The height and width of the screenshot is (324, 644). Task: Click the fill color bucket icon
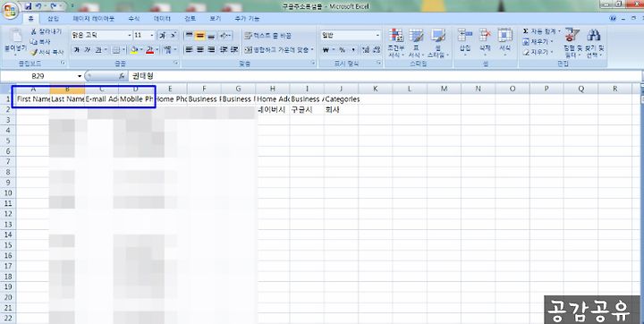134,50
